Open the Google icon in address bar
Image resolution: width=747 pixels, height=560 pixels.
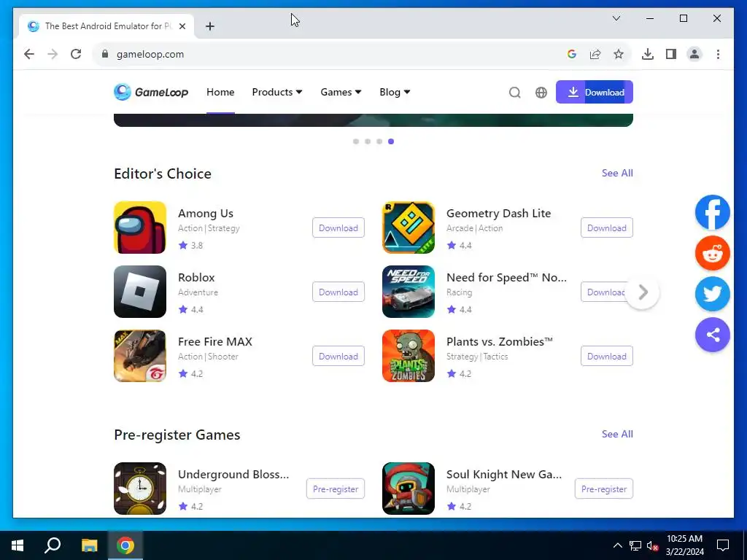point(572,54)
